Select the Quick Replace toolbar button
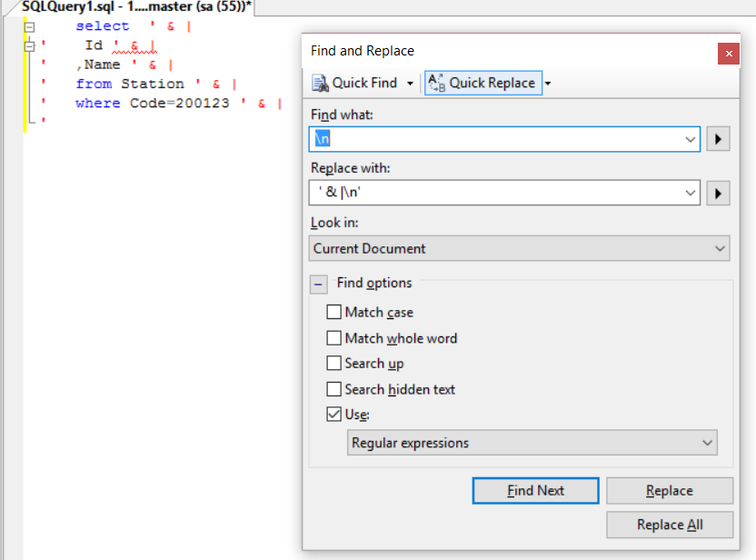 click(x=482, y=83)
